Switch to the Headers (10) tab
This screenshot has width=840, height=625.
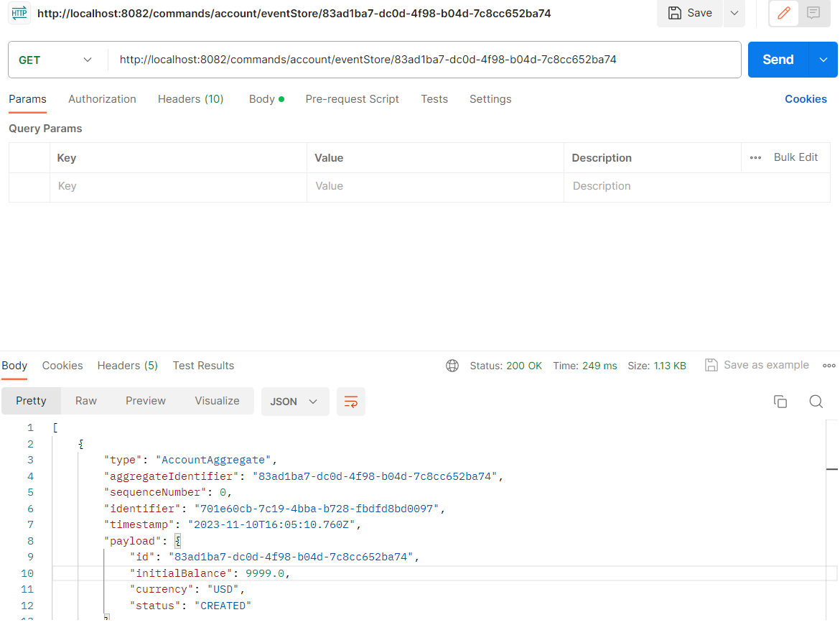[x=190, y=99]
